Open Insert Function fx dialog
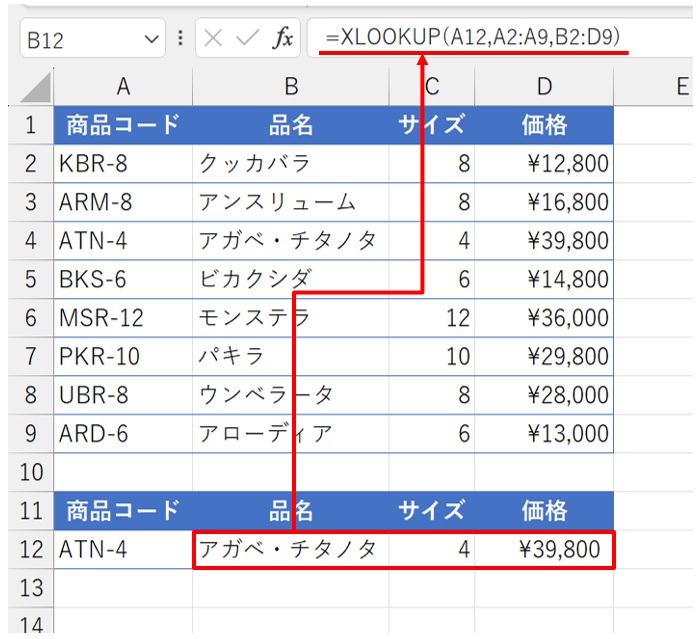Screen dimensions: 700x639 point(283,38)
